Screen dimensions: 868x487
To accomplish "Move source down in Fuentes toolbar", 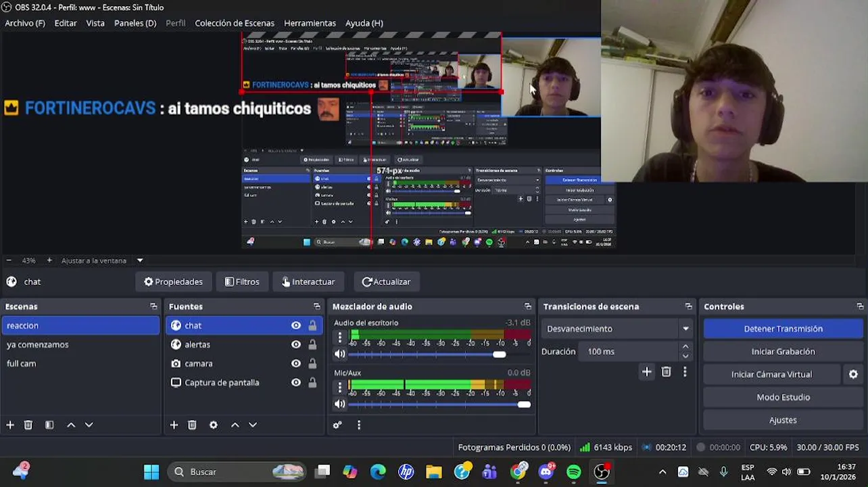I will point(253,425).
